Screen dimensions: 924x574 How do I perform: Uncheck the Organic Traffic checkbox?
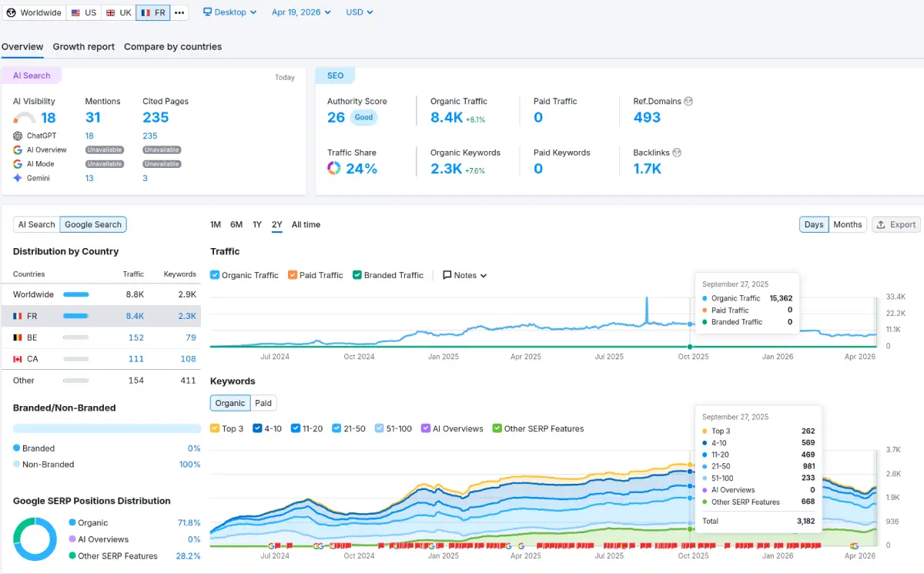216,275
